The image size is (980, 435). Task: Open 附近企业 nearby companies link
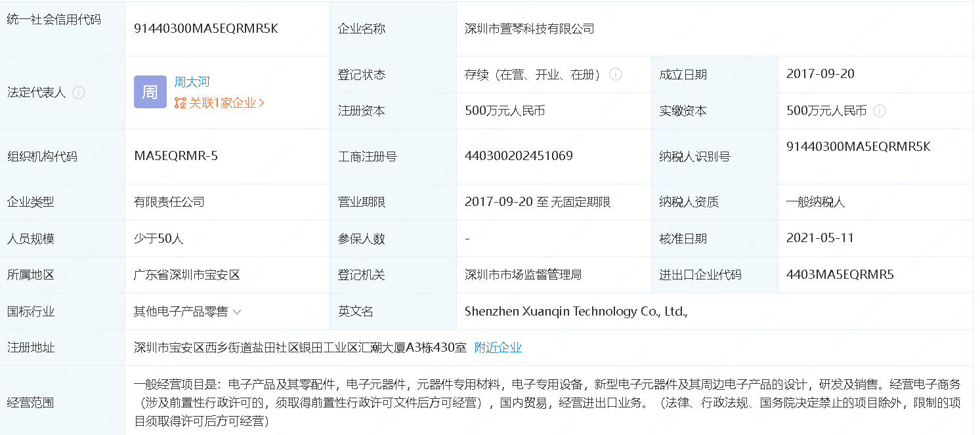[x=498, y=348]
